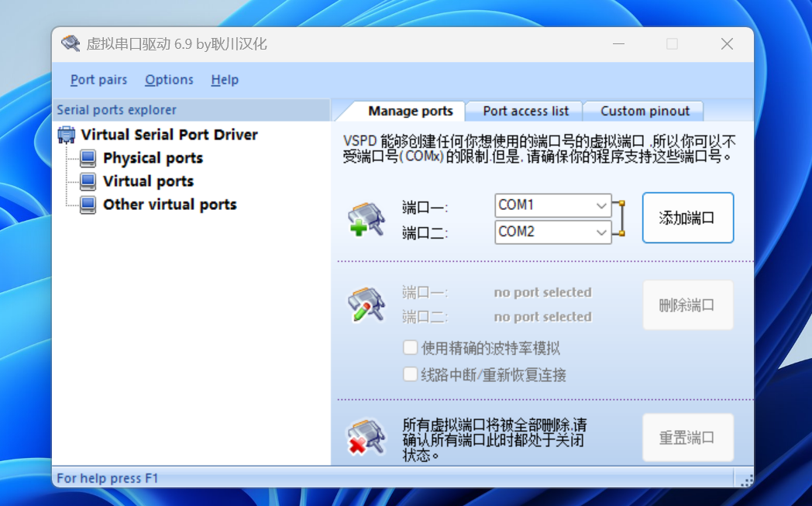
Task: Click the 添加端口 button
Action: (x=688, y=218)
